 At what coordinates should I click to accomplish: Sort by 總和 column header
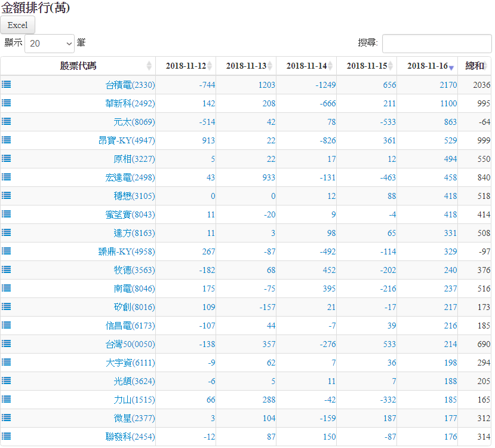point(475,66)
